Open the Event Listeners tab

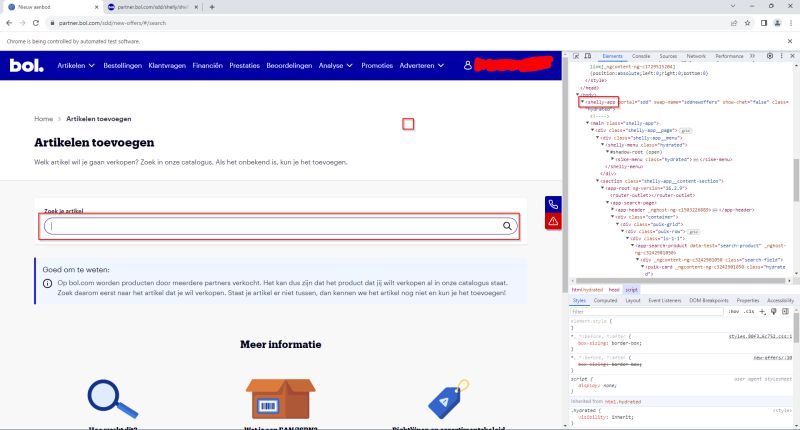coord(665,300)
